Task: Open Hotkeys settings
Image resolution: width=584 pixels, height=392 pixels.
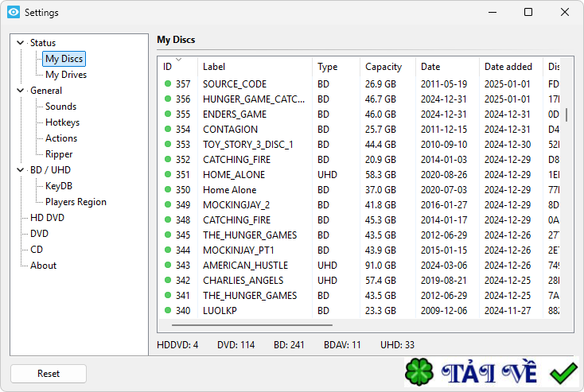Action: coord(62,122)
